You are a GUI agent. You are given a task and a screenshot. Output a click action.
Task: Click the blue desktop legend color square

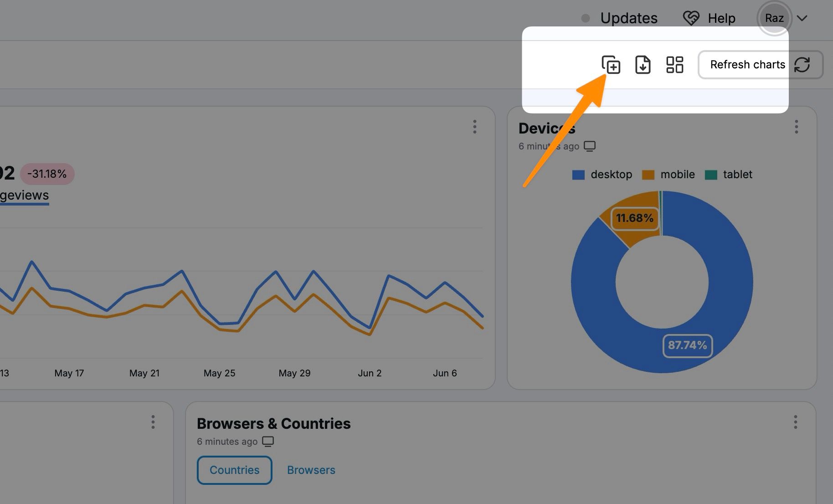577,174
